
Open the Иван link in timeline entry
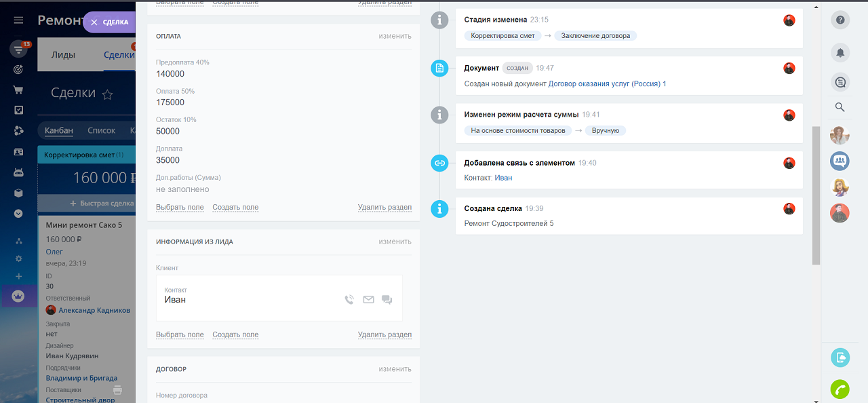point(503,178)
